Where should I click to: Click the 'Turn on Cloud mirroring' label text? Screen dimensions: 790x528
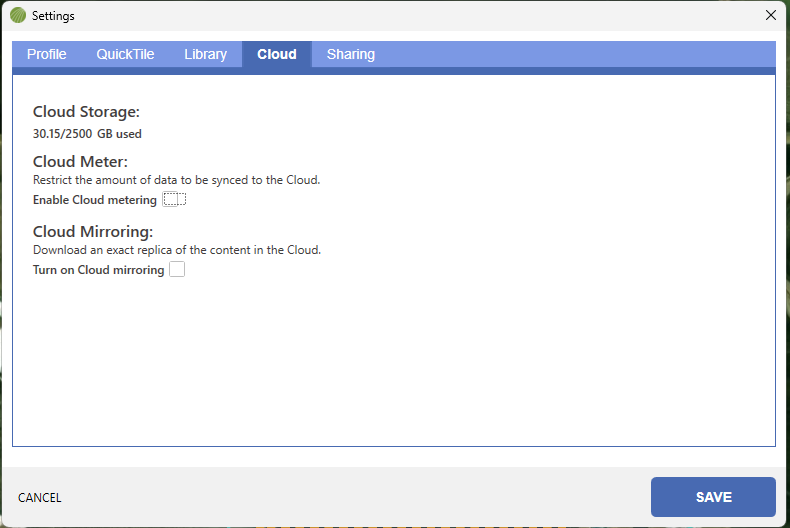pyautogui.click(x=98, y=270)
